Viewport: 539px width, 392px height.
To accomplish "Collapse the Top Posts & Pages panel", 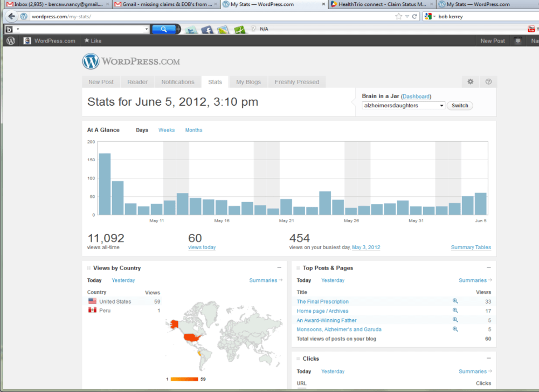I will [x=489, y=267].
